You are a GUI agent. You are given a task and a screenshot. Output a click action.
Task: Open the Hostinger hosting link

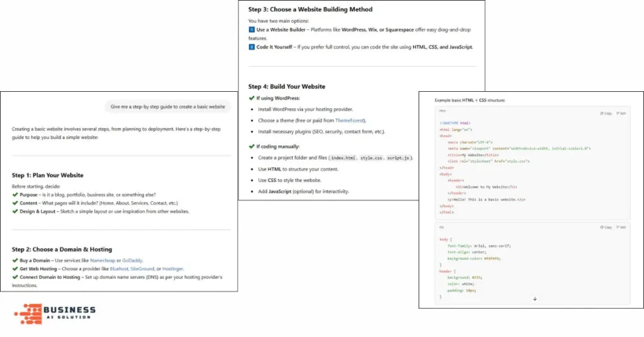click(172, 269)
